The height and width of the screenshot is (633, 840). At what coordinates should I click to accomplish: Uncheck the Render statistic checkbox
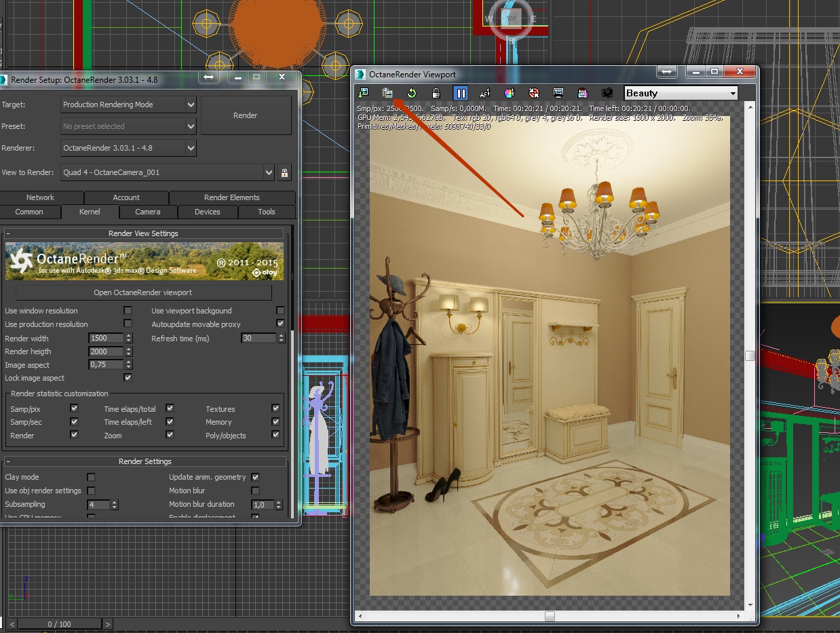(74, 435)
